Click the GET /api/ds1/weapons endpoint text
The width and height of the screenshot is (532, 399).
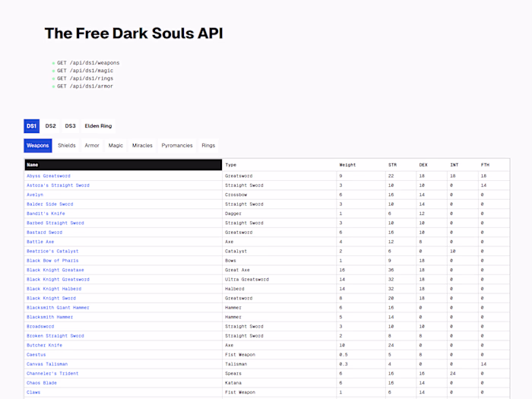pos(88,63)
